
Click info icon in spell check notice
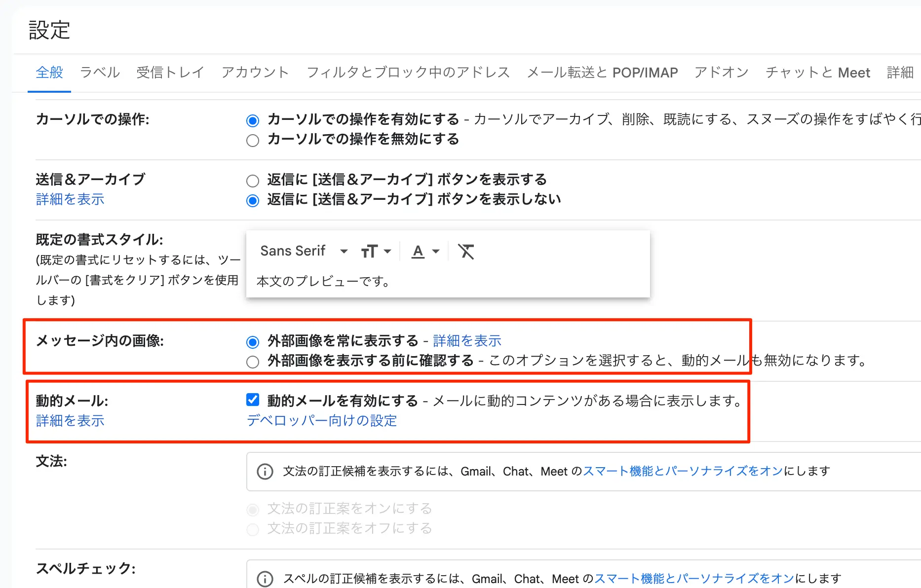pyautogui.click(x=265, y=579)
